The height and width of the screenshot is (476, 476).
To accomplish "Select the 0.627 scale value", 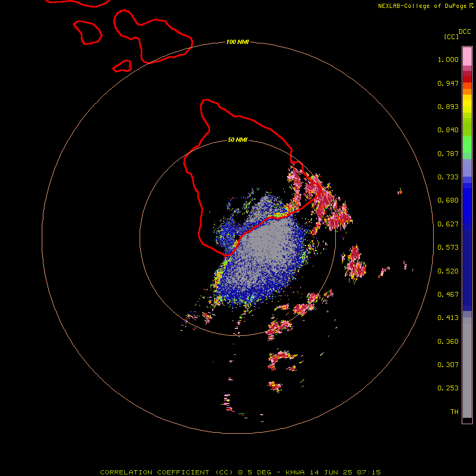I will click(448, 224).
